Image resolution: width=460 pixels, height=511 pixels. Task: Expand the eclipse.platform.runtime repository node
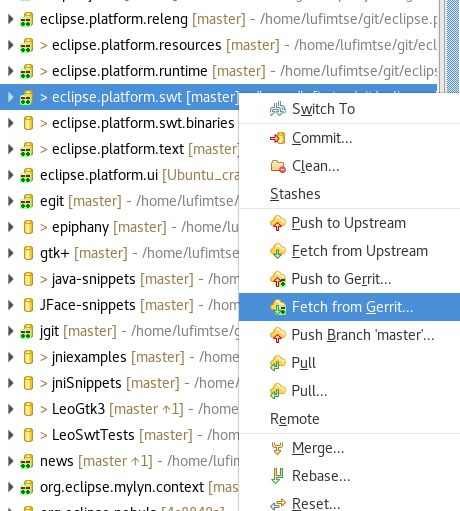tap(11, 71)
